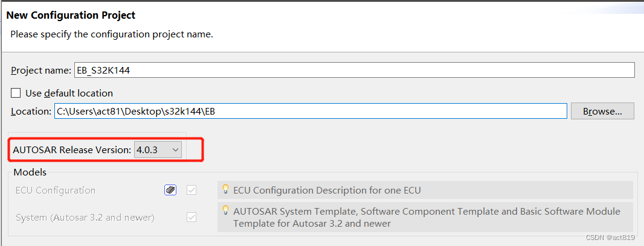Click the Project name label
644x246 pixels.
(41, 70)
